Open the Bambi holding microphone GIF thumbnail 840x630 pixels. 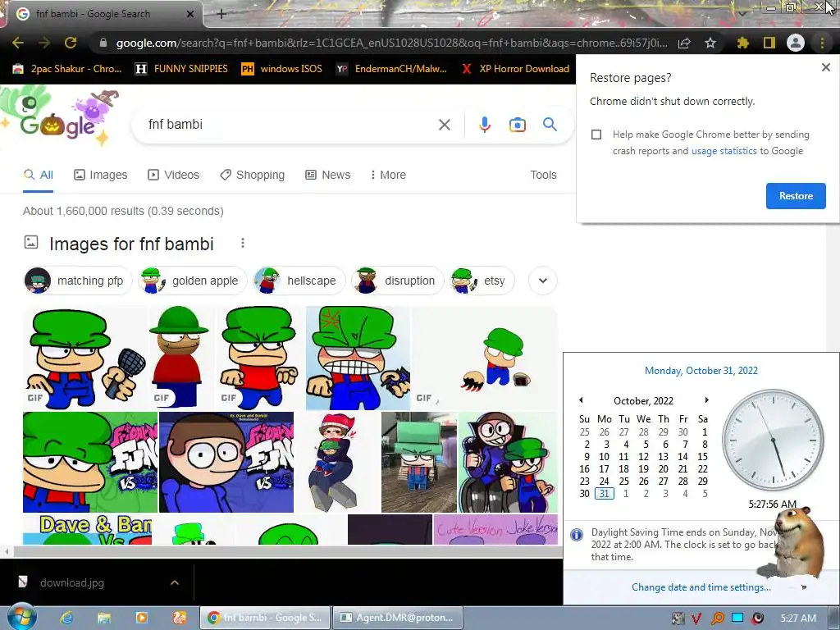click(x=84, y=358)
